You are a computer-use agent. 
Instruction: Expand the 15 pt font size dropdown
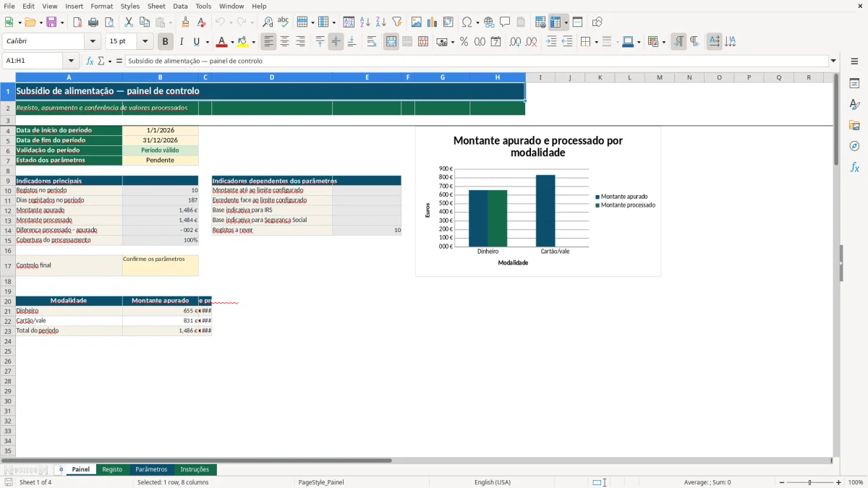coord(145,42)
